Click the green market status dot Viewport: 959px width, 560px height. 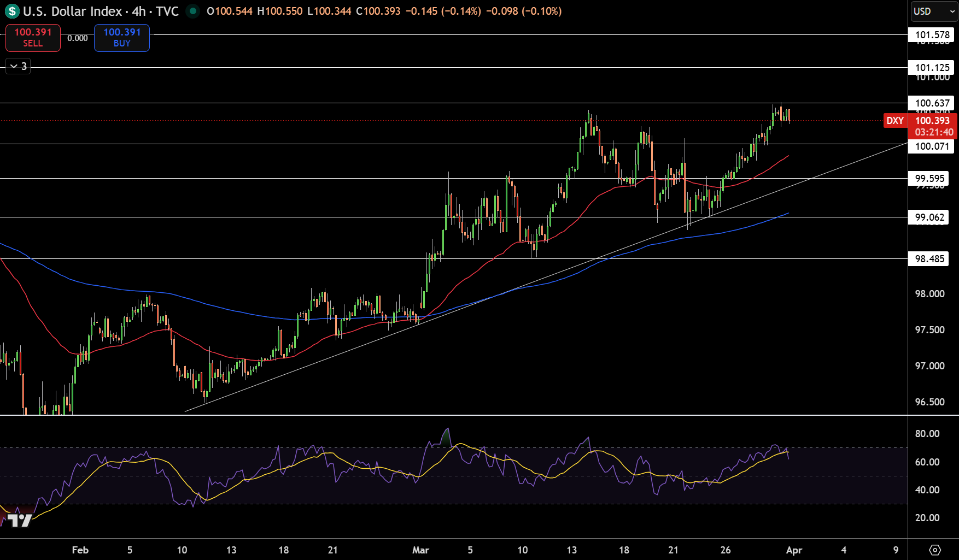click(192, 11)
